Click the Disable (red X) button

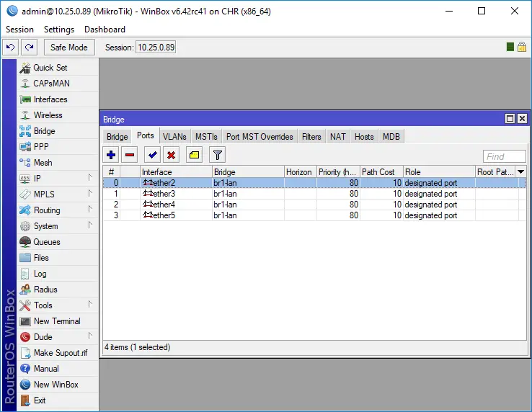pyautogui.click(x=171, y=155)
